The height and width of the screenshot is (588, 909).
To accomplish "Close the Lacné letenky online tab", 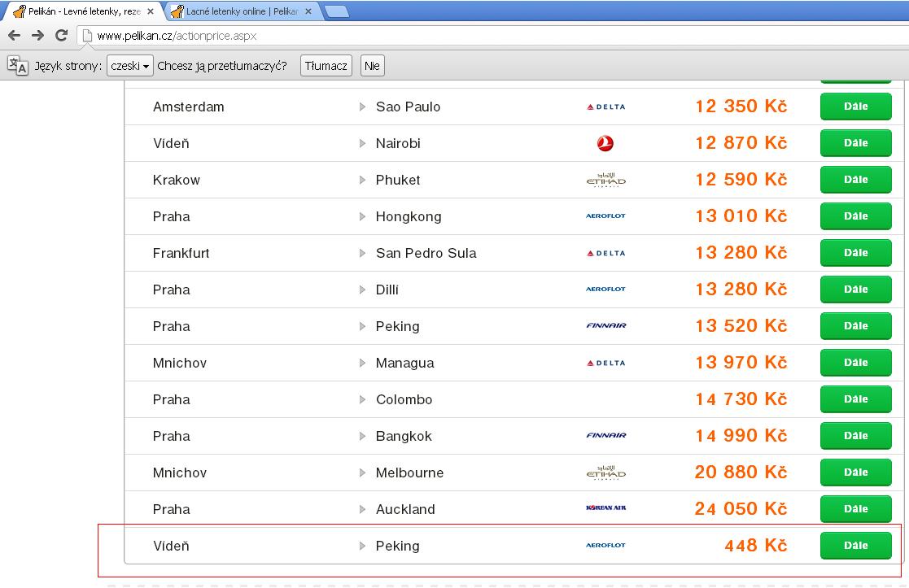I will point(308,11).
